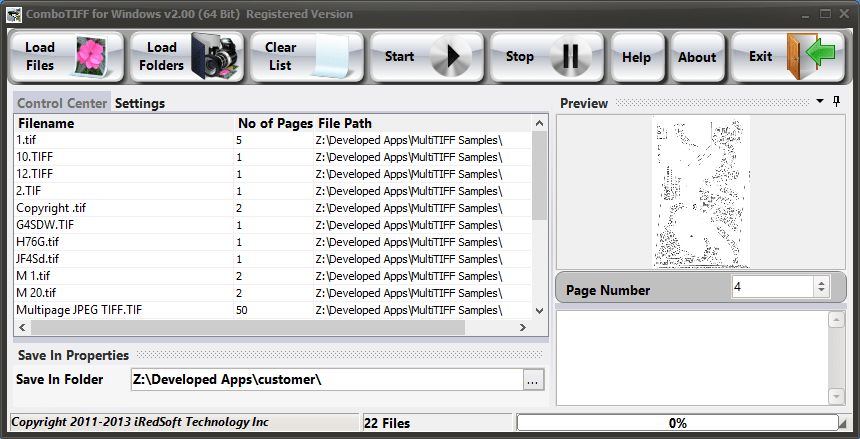Select the 1.tif file row
This screenshot has height=439, width=860.
point(273,140)
